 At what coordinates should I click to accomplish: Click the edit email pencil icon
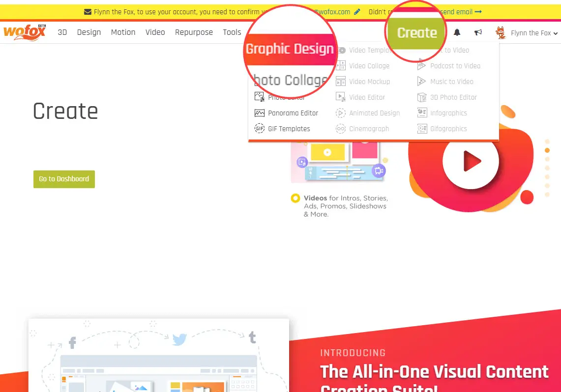(x=357, y=12)
